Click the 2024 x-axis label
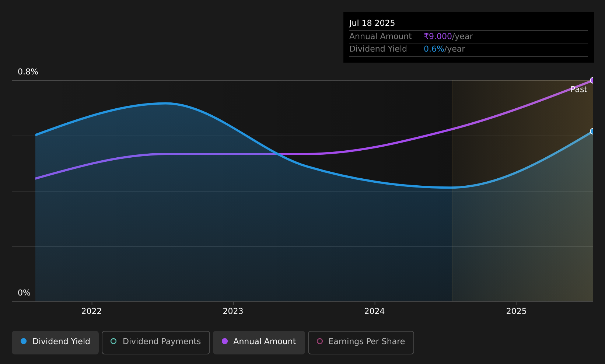This screenshot has width=605, height=364. [x=374, y=311]
